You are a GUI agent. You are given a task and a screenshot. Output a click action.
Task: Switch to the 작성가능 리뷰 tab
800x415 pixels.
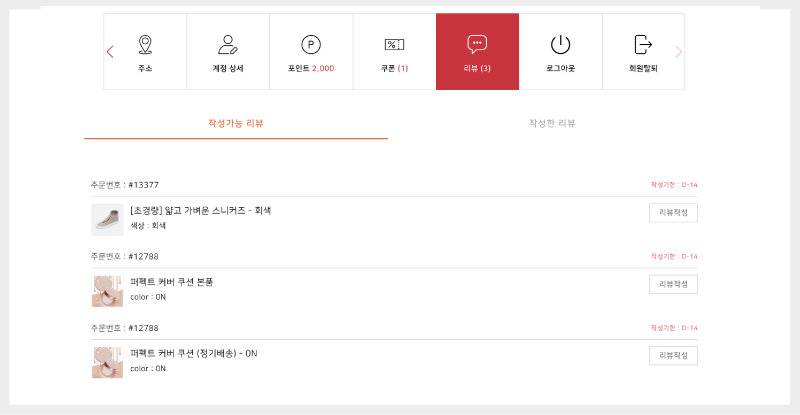point(236,123)
